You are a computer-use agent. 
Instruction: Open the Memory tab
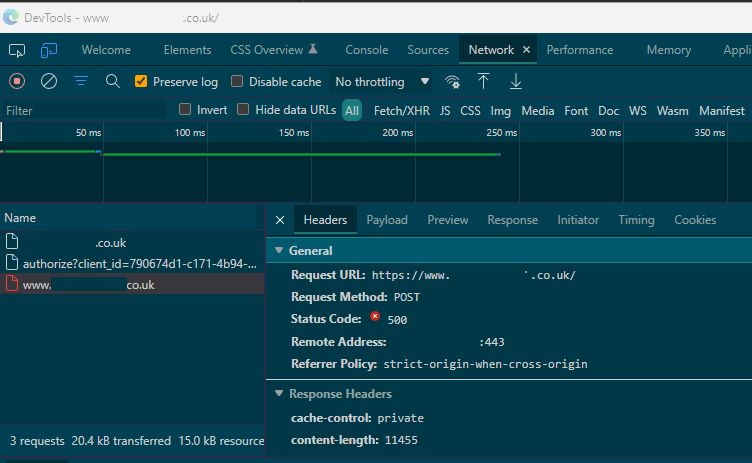[x=669, y=50]
